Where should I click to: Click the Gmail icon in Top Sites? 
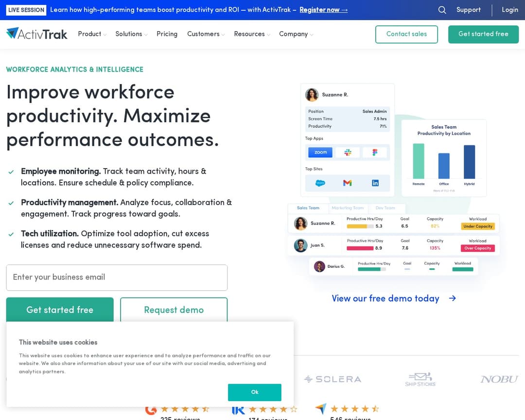click(x=348, y=183)
